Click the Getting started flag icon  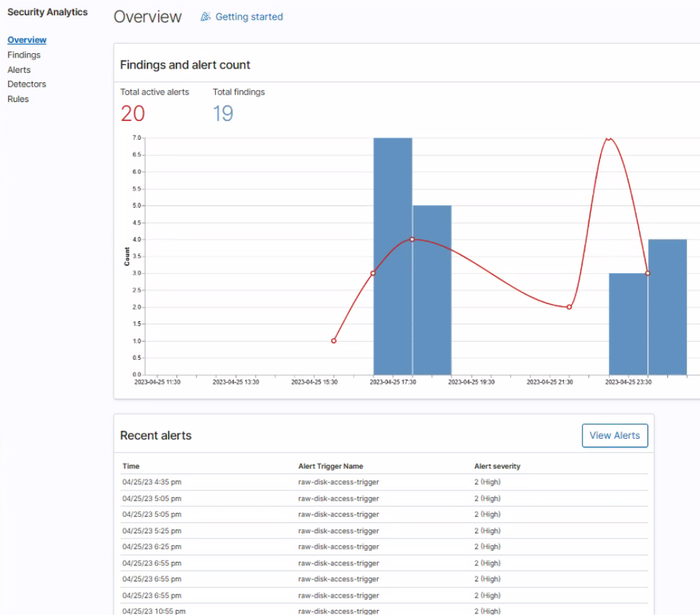[206, 16]
